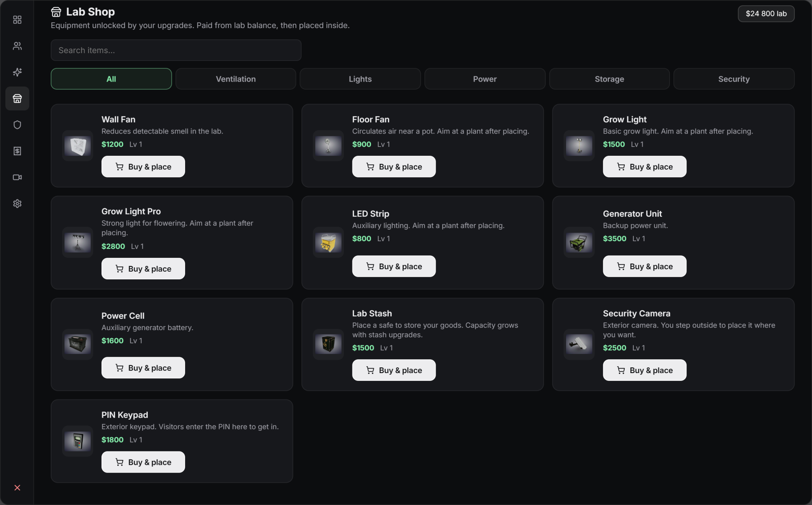Viewport: 812px width, 505px height.
Task: Switch to the Lights tab
Action: tap(360, 79)
